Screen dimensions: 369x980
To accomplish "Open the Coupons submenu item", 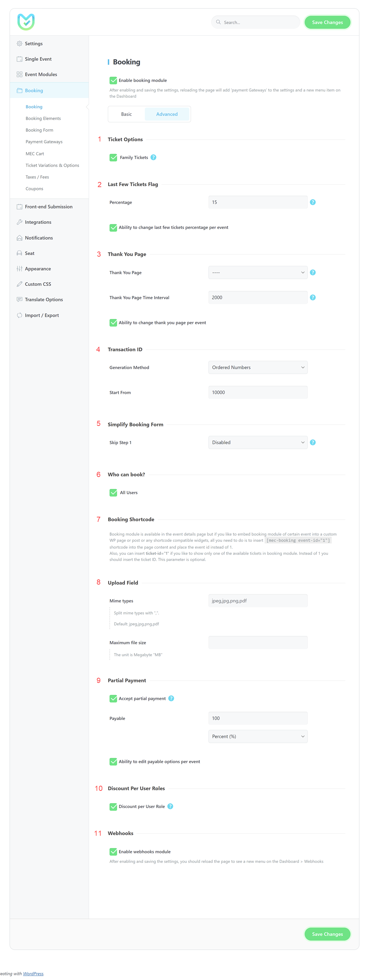I will [35, 189].
